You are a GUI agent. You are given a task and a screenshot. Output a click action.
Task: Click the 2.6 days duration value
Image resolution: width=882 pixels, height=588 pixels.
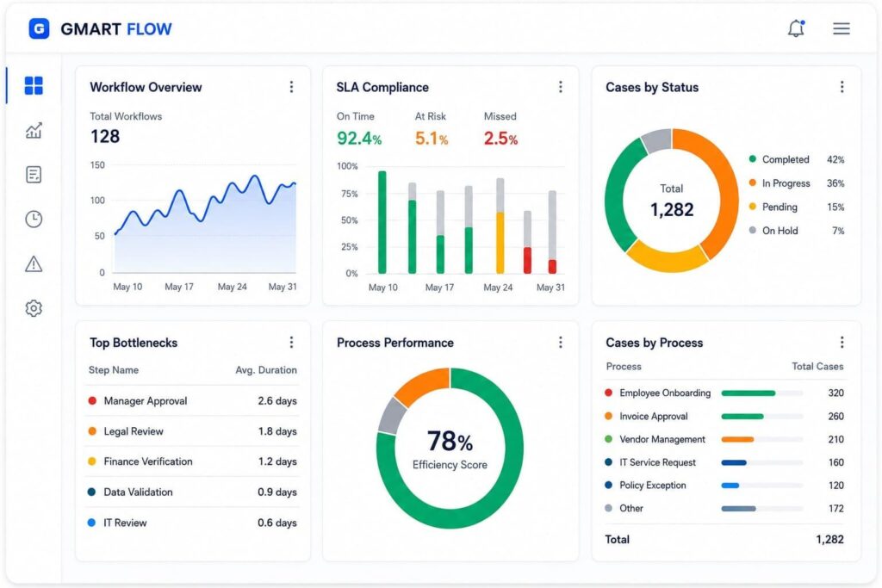(x=277, y=401)
